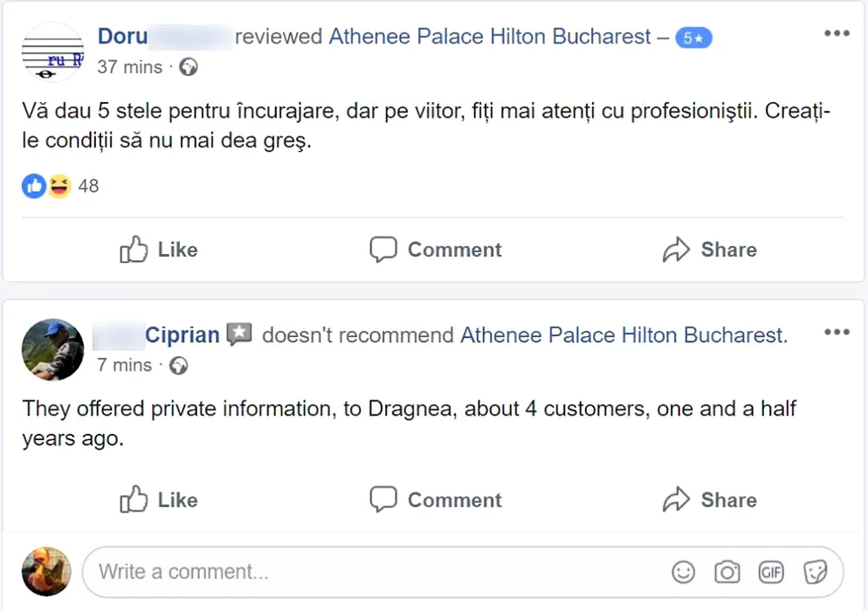Share Doru's review post
This screenshot has height=611, width=868.
[x=709, y=250]
